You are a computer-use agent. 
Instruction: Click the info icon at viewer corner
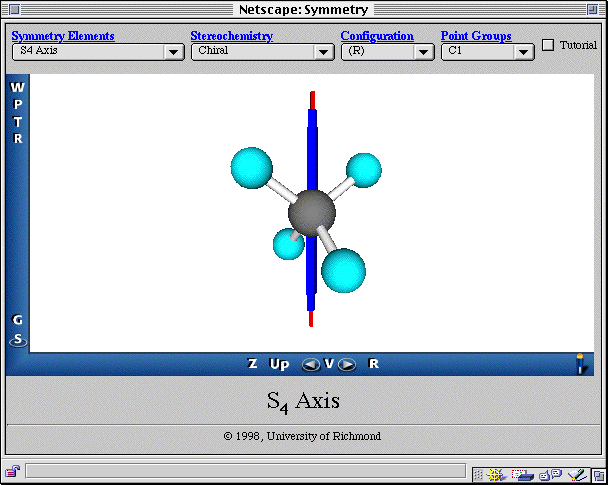click(x=580, y=363)
